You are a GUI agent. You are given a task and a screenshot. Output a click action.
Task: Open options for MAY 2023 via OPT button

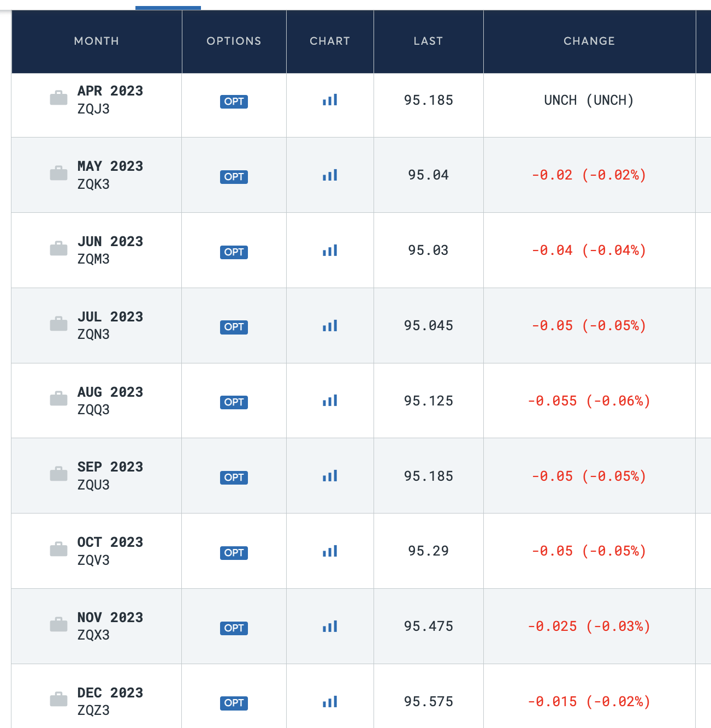click(234, 177)
